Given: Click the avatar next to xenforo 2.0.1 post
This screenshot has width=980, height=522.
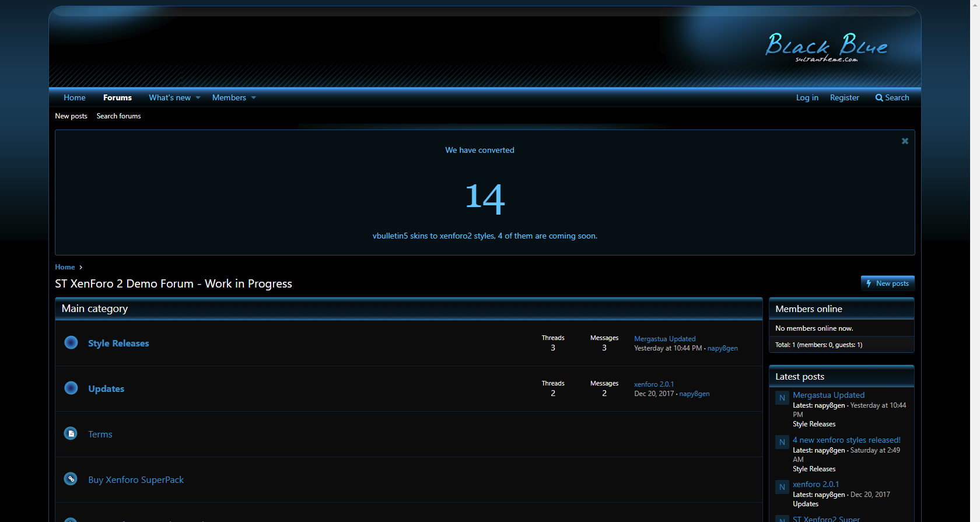Looking at the screenshot, I should [x=782, y=487].
